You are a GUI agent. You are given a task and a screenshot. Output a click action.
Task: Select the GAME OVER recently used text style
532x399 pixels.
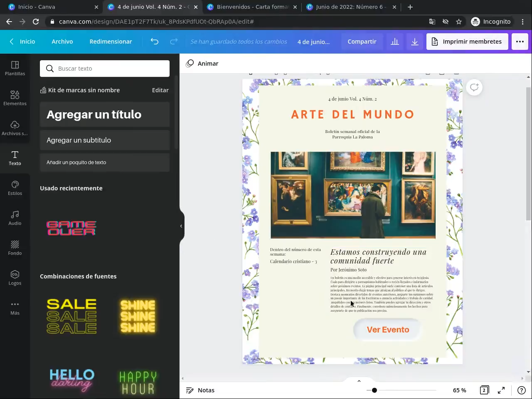71,228
